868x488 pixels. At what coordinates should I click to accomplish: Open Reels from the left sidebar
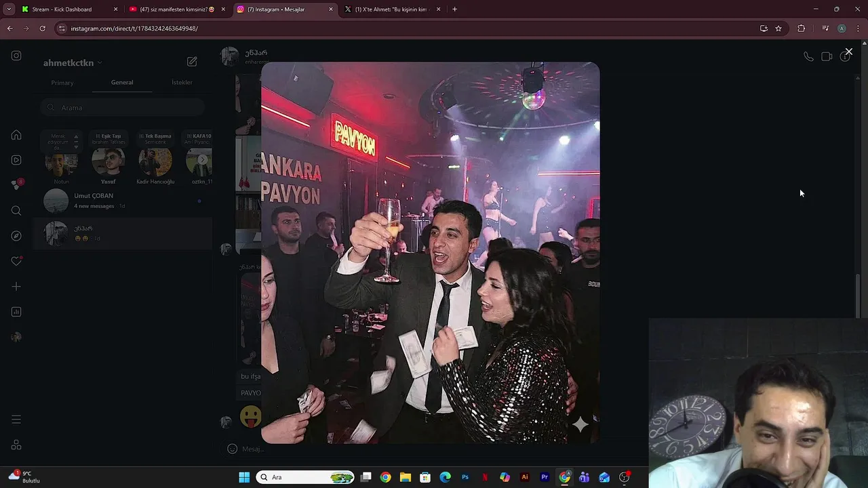(16, 160)
